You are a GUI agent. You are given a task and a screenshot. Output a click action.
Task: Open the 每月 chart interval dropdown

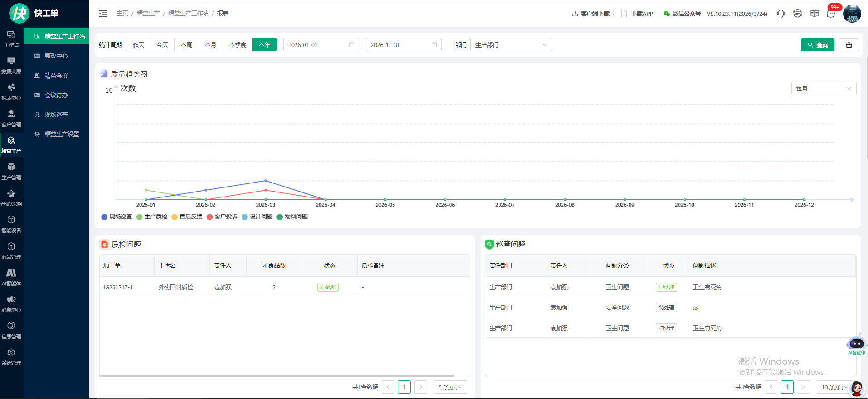(x=824, y=89)
